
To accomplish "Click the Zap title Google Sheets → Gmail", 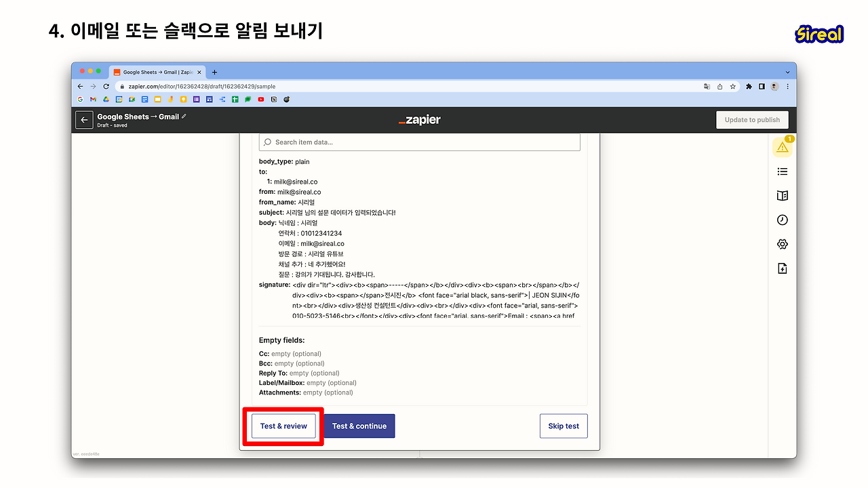I will pos(138,117).
